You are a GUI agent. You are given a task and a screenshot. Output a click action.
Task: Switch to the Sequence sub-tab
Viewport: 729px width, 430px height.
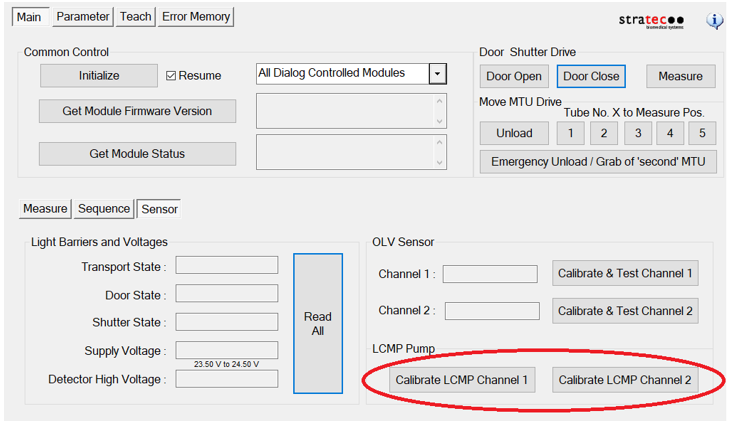click(x=104, y=209)
